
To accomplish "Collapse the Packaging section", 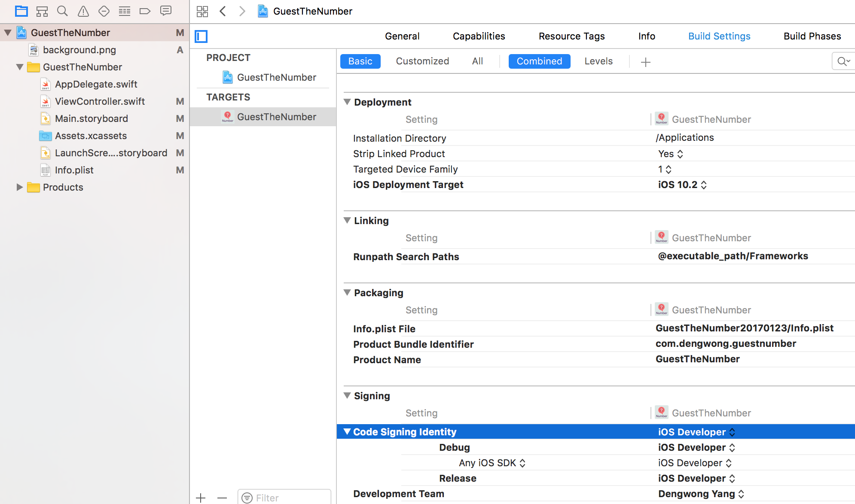I will tap(347, 293).
